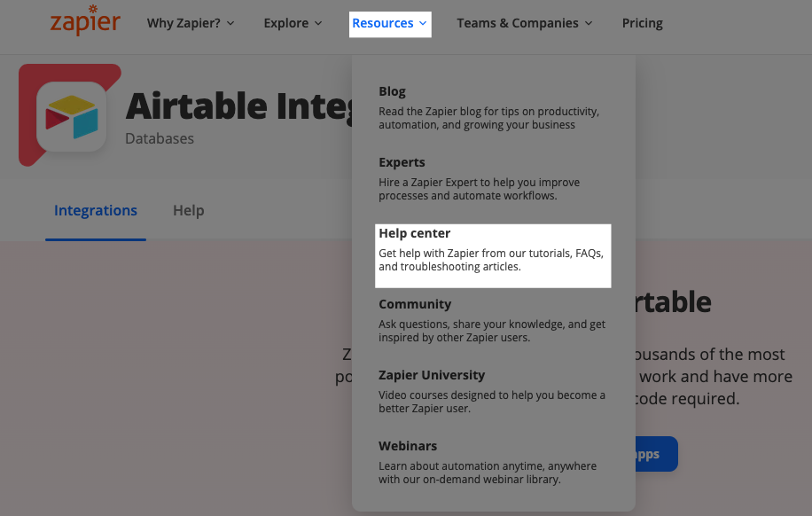Screen dimensions: 812x516
Task: Switch to the Integrations tab
Action: click(95, 210)
